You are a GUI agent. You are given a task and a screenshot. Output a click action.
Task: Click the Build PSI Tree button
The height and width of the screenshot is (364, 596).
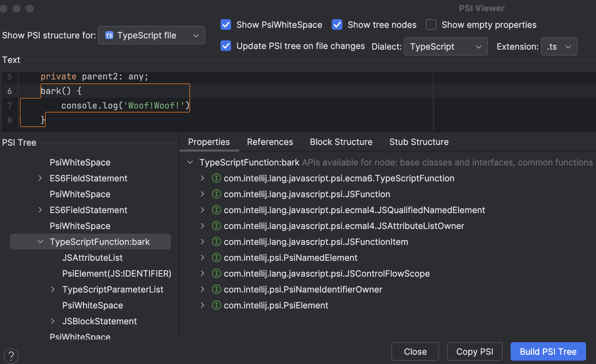click(x=548, y=351)
